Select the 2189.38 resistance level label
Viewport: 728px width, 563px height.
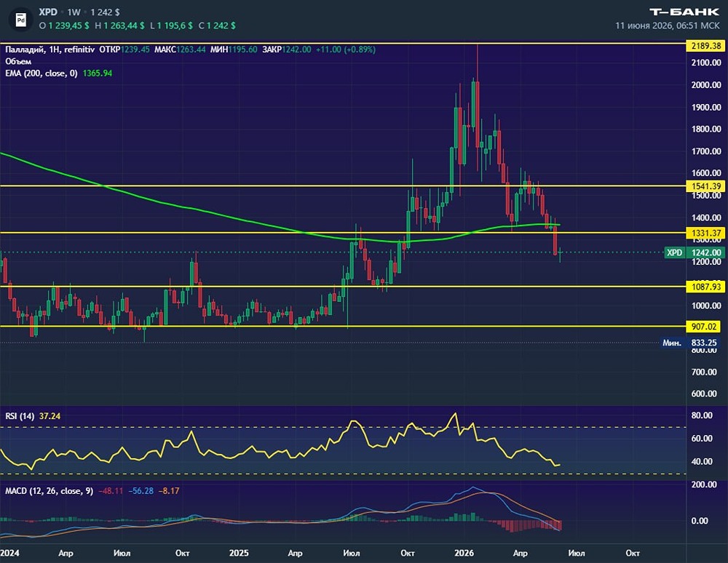click(705, 45)
